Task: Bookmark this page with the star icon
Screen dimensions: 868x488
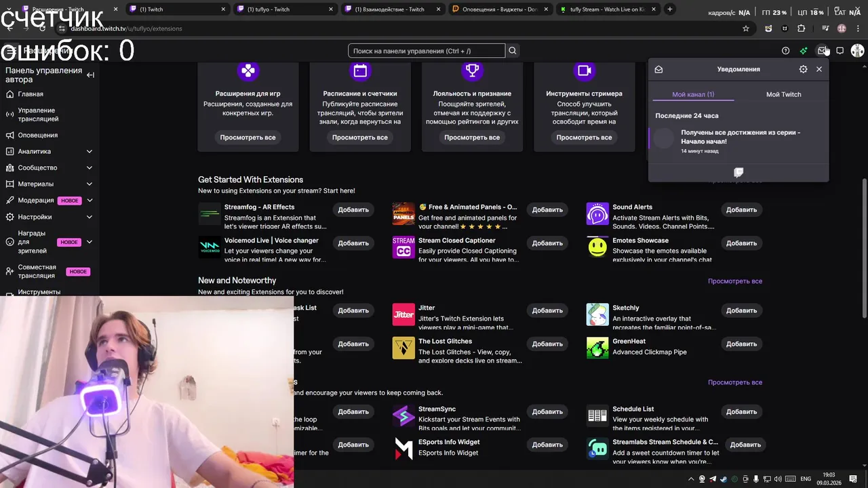Action: (746, 28)
